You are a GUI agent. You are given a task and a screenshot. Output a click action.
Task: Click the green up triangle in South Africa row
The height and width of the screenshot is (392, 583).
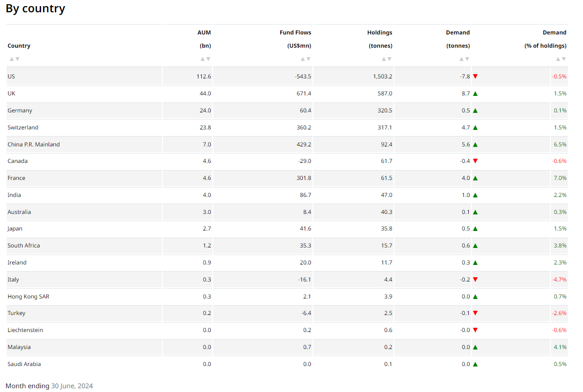click(x=475, y=246)
